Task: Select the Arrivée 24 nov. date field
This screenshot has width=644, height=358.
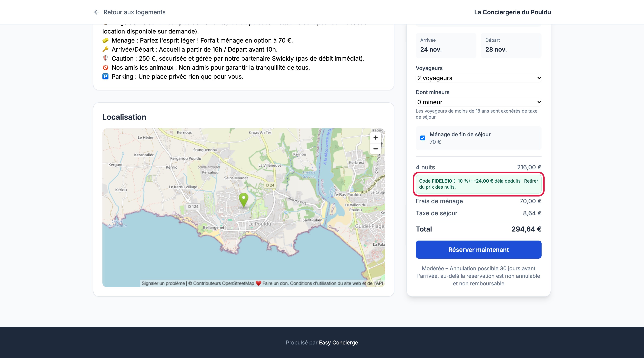Action: coord(446,46)
